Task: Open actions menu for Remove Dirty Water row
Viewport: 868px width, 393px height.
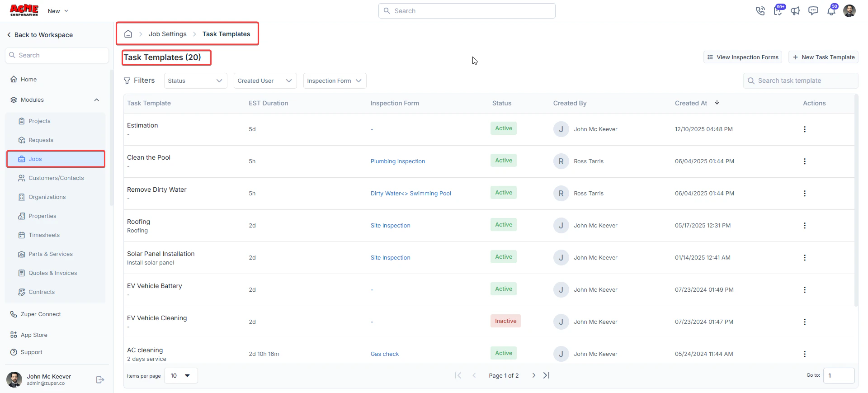Action: (x=805, y=194)
